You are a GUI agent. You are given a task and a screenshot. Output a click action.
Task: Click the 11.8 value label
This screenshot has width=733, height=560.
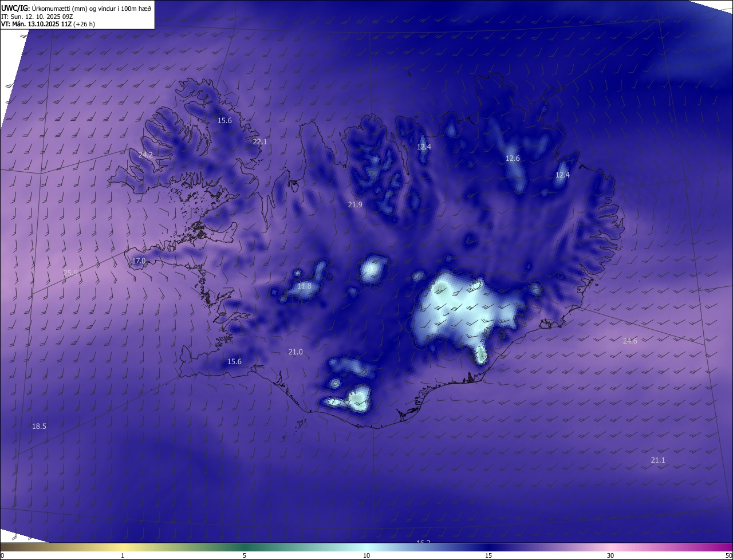(305, 286)
